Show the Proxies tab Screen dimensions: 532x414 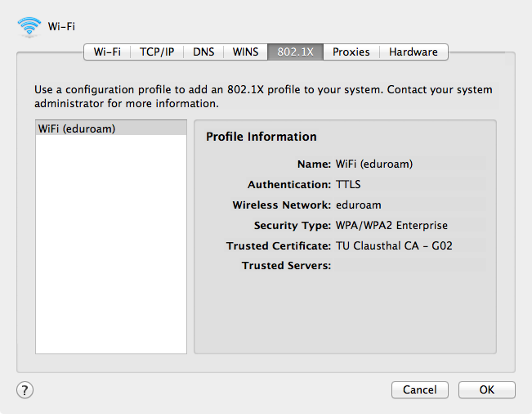click(351, 52)
